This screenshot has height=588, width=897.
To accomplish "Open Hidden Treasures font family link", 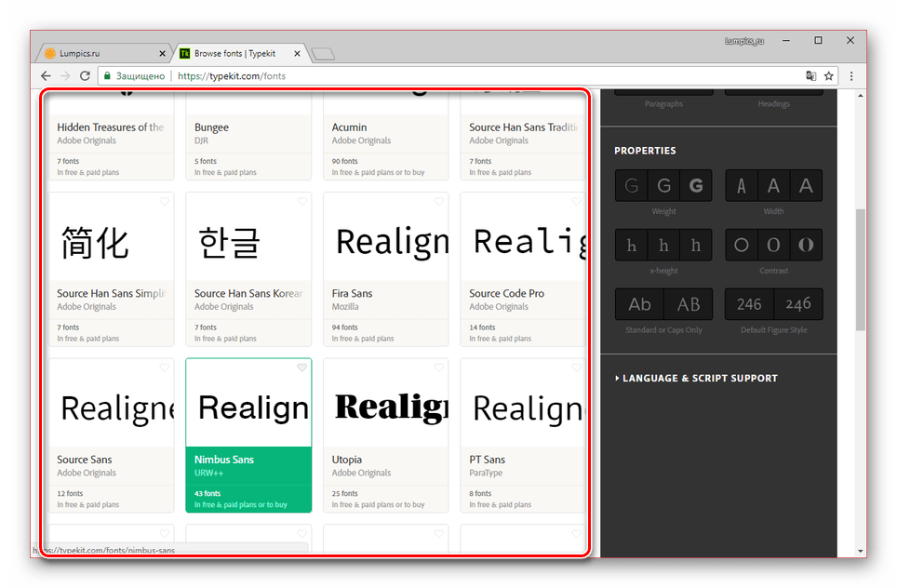I will coord(111,127).
